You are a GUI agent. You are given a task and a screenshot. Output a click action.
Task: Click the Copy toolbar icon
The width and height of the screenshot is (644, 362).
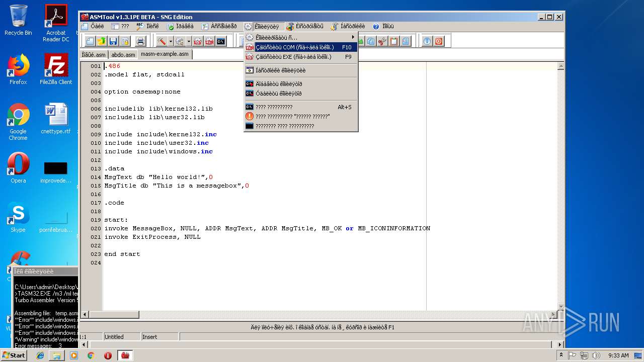click(371, 41)
